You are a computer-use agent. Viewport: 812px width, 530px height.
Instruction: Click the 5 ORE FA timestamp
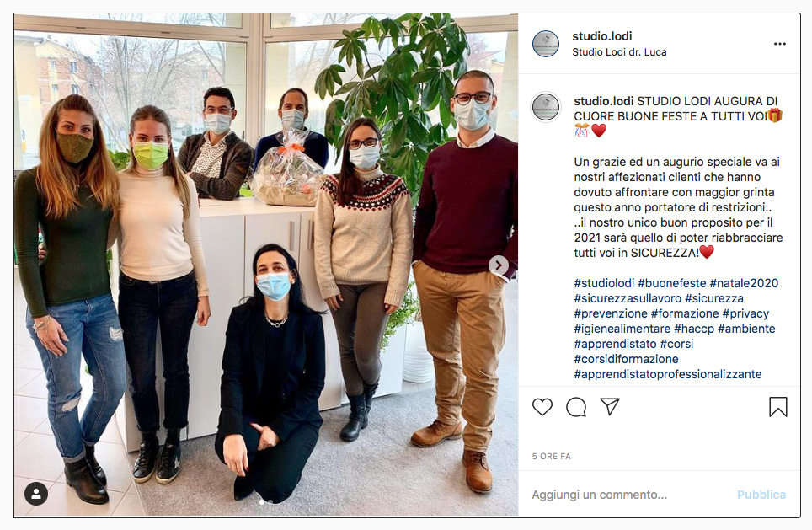click(551, 457)
